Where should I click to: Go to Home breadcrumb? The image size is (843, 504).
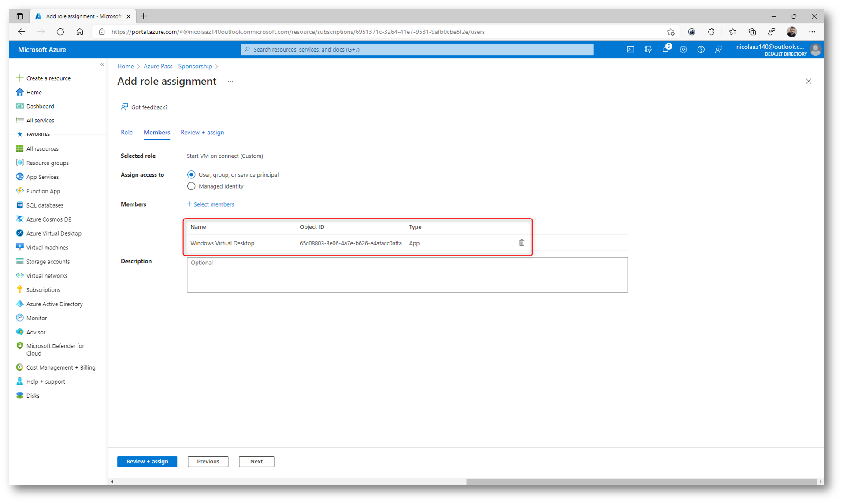(x=126, y=66)
